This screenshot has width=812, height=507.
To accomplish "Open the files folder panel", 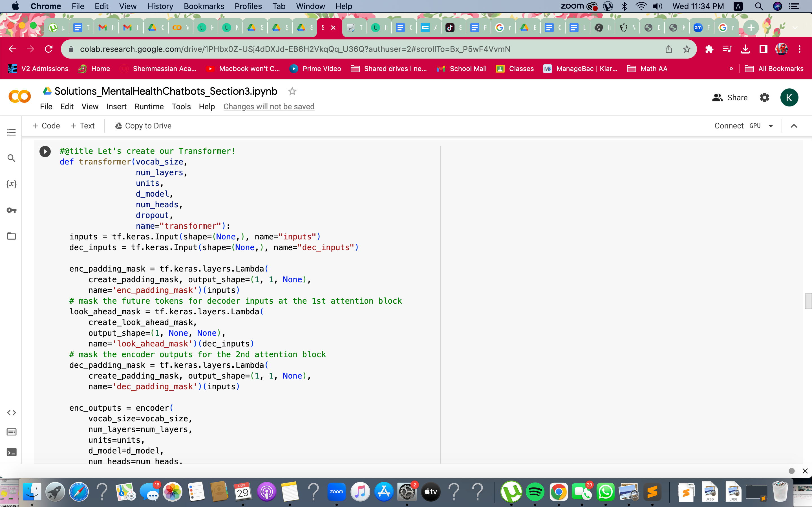I will tap(11, 236).
